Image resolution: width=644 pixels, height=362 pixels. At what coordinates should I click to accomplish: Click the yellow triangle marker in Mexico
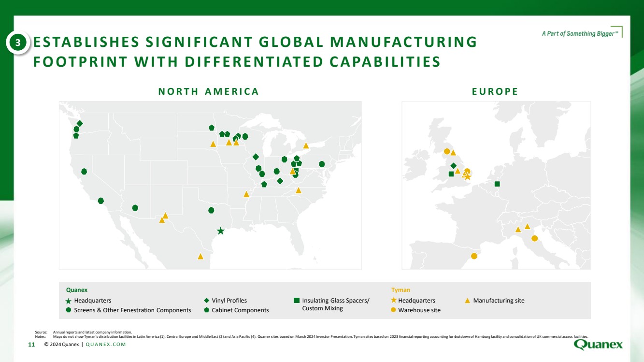(200, 257)
